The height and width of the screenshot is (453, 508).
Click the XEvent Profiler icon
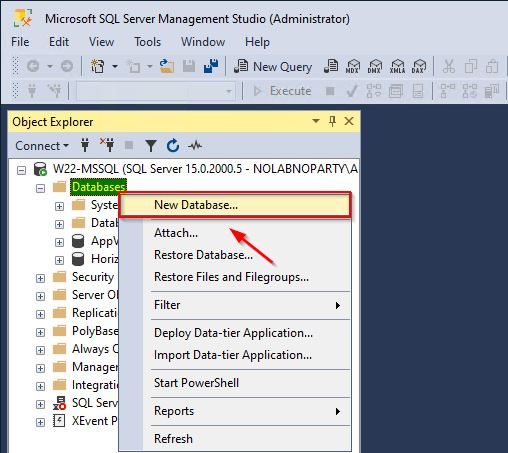(59, 421)
